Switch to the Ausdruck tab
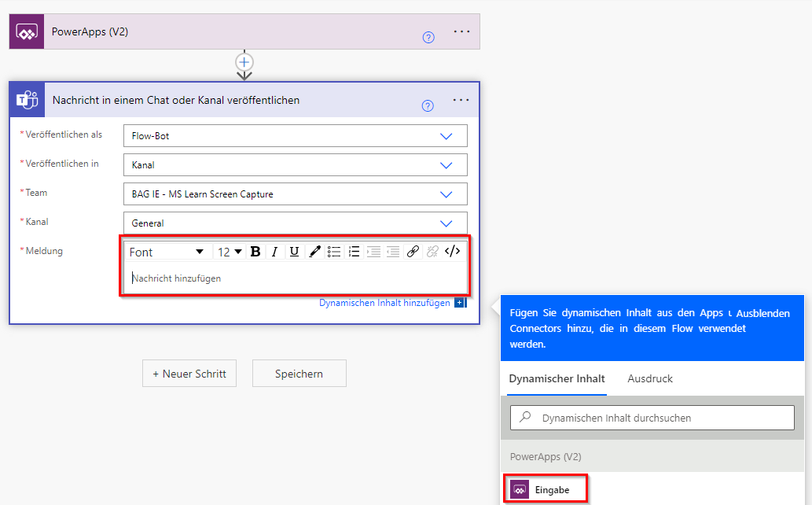 pyautogui.click(x=649, y=378)
